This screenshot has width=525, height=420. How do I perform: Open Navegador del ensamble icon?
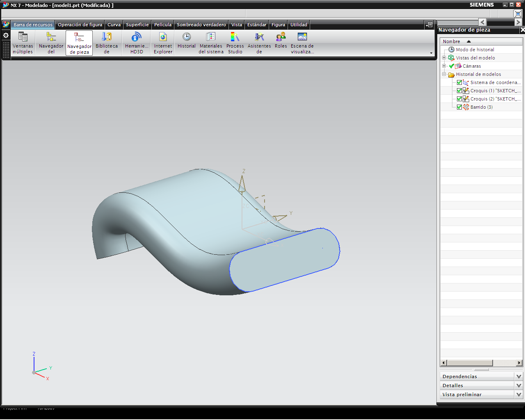tap(51, 43)
